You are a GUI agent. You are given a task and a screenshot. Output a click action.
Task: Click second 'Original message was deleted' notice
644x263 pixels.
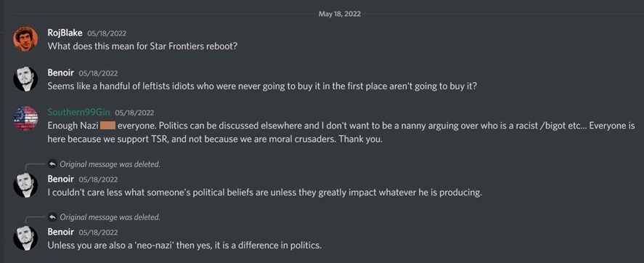110,217
